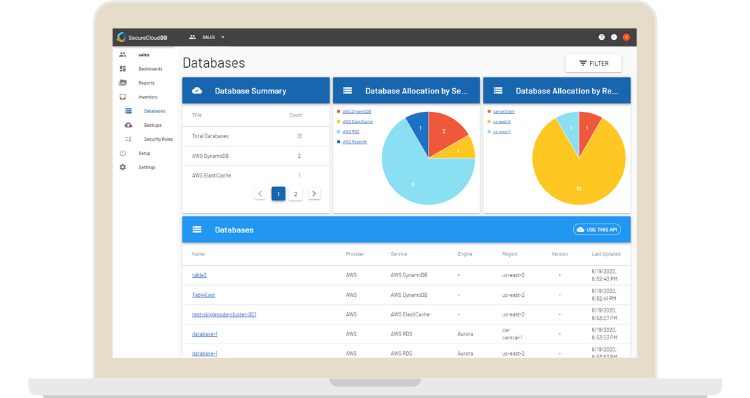The image size is (750, 398).
Task: Click the Setup power icon in the sidebar
Action: tap(123, 153)
